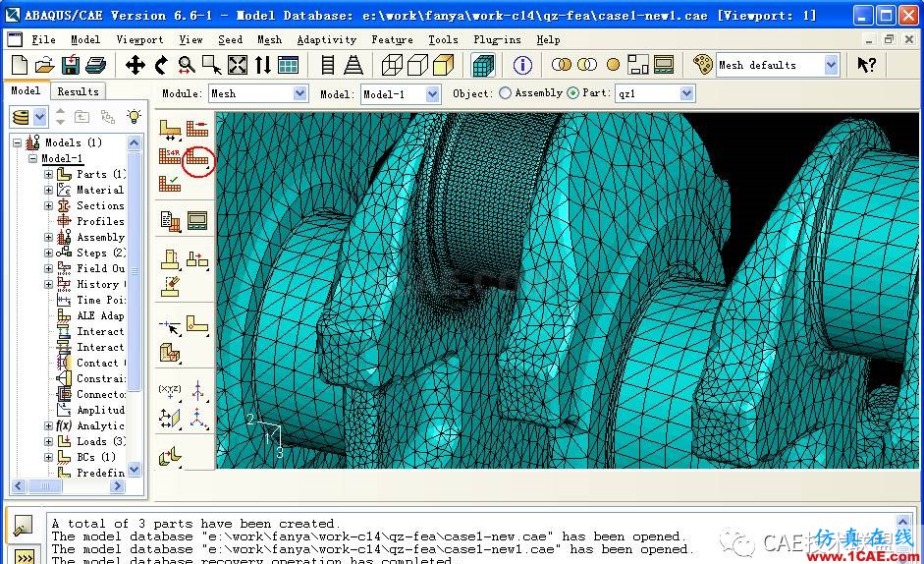Screen dimensions: 924x564
Task: Click the model tree light bulb icon
Action: (135, 116)
